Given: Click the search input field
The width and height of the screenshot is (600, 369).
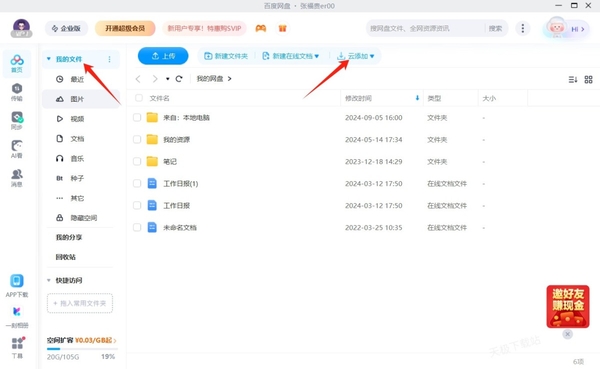Looking at the screenshot, I should point(426,28).
